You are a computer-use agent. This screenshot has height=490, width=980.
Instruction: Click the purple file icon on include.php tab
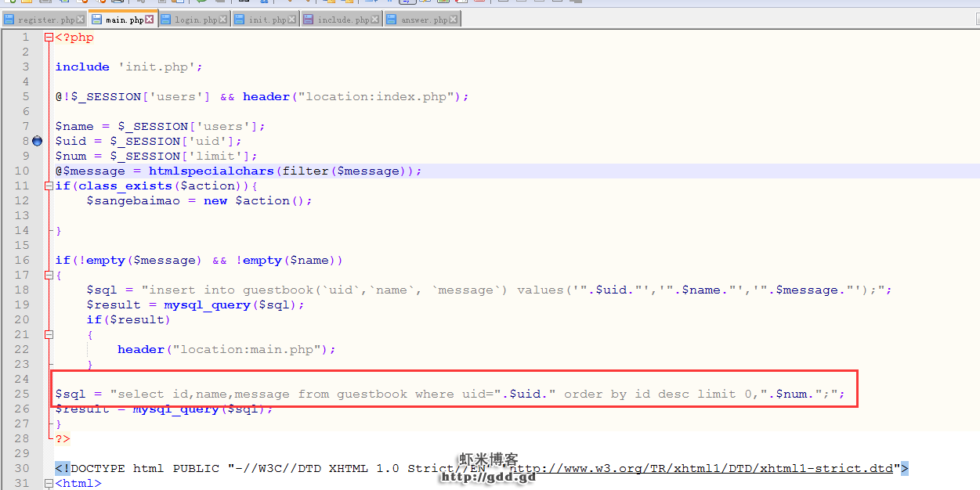308,20
